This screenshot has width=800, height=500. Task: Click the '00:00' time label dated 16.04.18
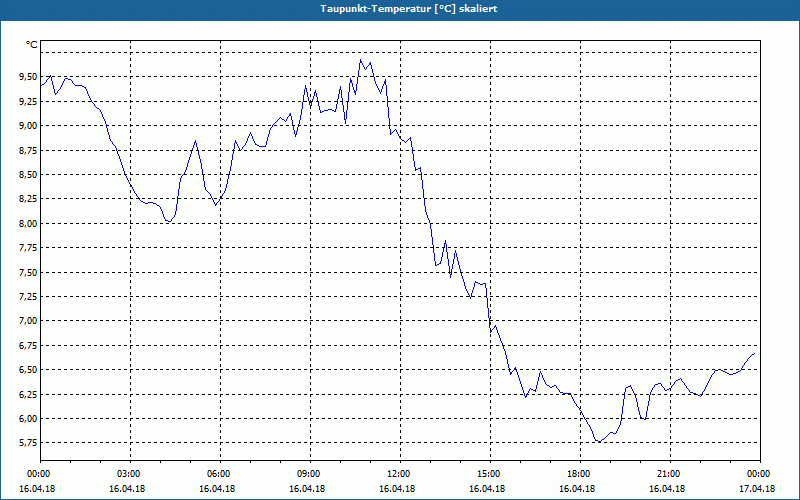[40, 473]
